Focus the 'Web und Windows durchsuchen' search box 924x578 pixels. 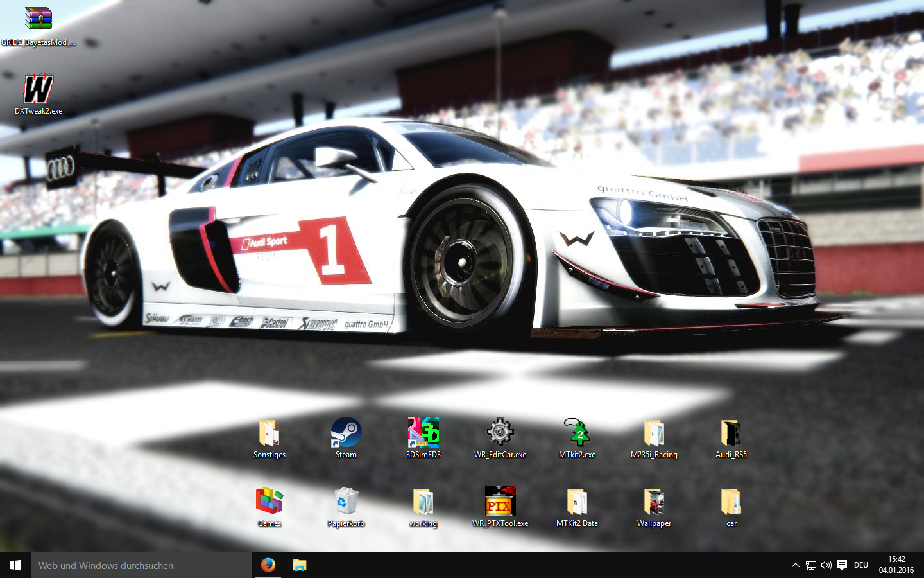coord(141,565)
